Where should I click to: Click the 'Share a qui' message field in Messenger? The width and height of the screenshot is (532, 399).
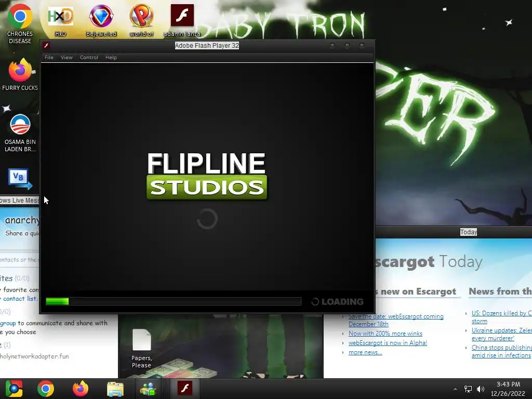point(22,233)
